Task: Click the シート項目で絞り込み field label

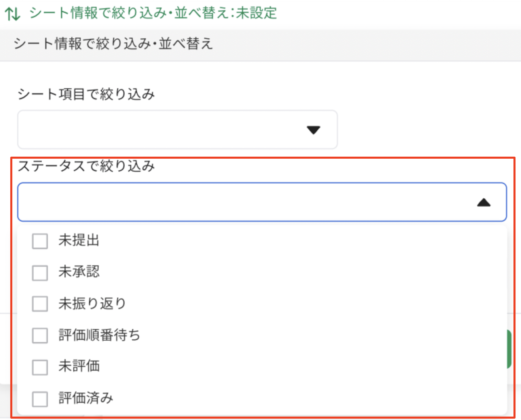Action: pyautogui.click(x=86, y=94)
